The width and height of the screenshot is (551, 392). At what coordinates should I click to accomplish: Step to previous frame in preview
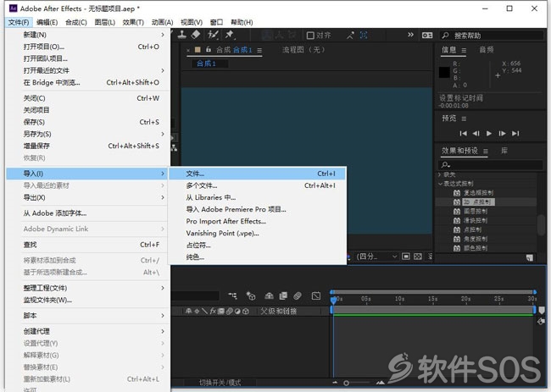click(476, 134)
